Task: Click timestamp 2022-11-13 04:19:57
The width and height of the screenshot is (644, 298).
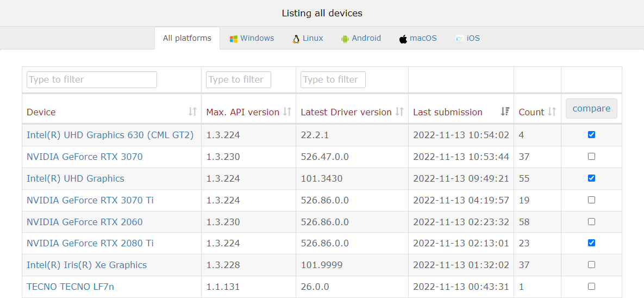Action: coord(461,200)
